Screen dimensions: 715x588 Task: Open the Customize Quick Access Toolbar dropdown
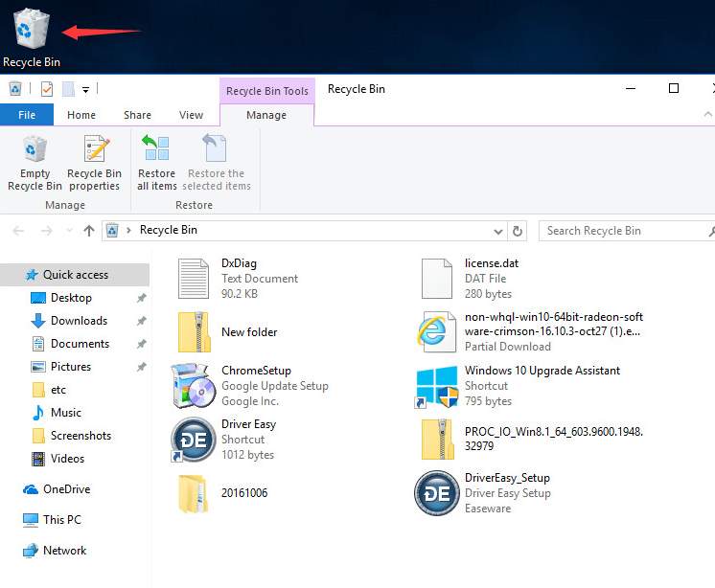point(85,90)
